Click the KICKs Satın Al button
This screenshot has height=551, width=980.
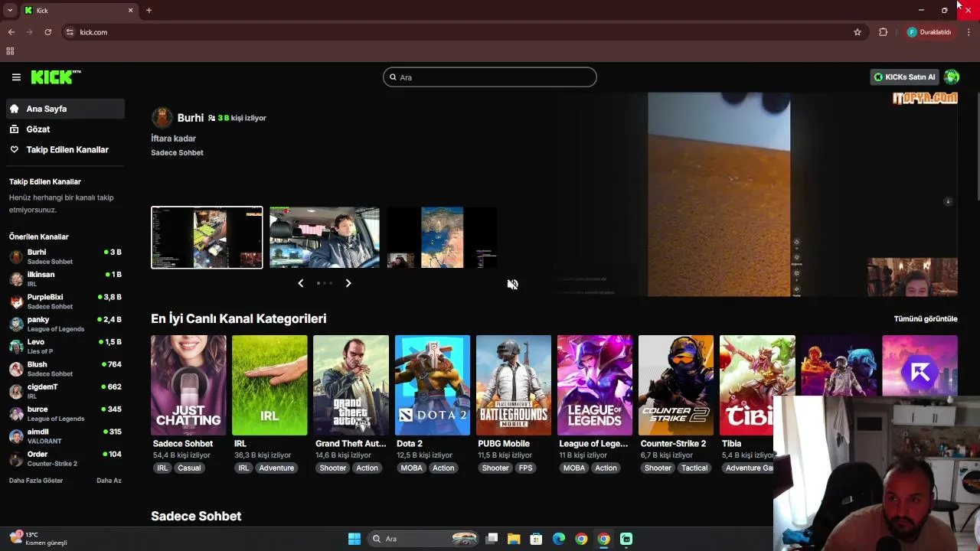pyautogui.click(x=905, y=77)
